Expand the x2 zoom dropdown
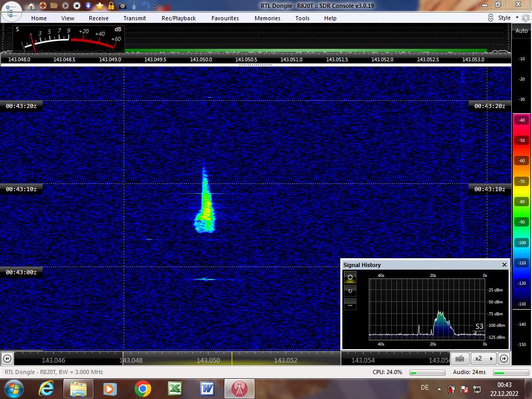Screen dimensions: 532x399 pos(484,358)
